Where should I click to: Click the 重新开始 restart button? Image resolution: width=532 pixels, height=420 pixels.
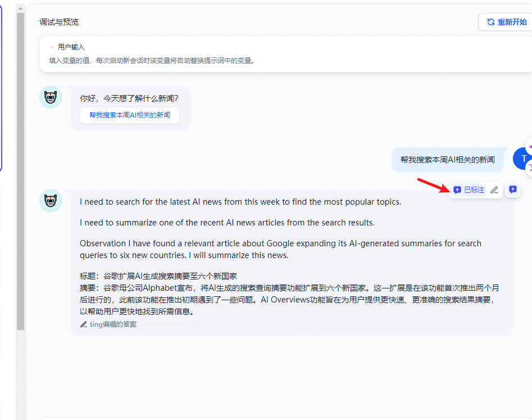(506, 22)
